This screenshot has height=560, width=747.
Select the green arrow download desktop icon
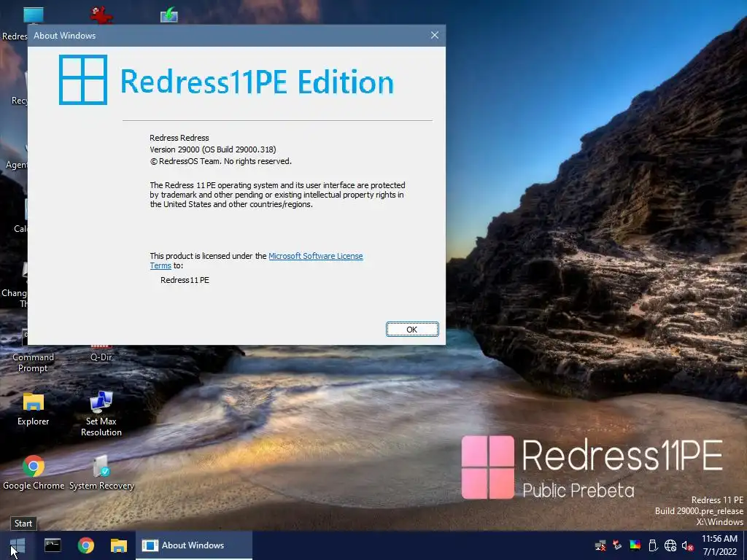point(169,15)
